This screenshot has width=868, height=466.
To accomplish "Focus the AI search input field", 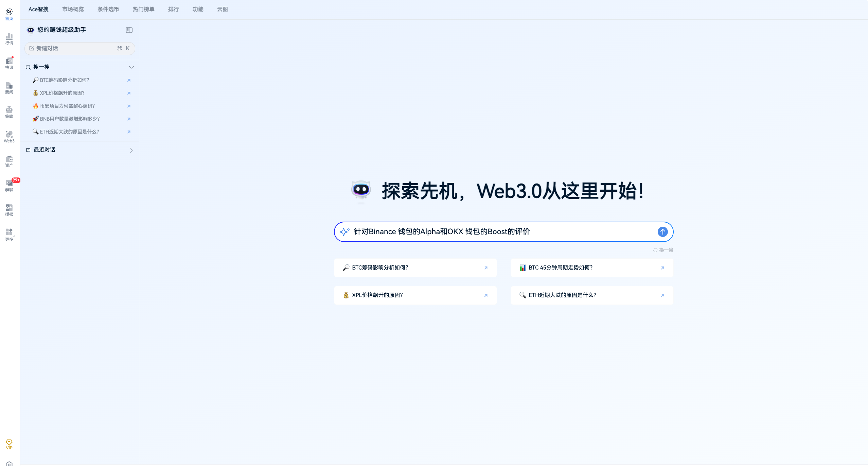I will 503,232.
